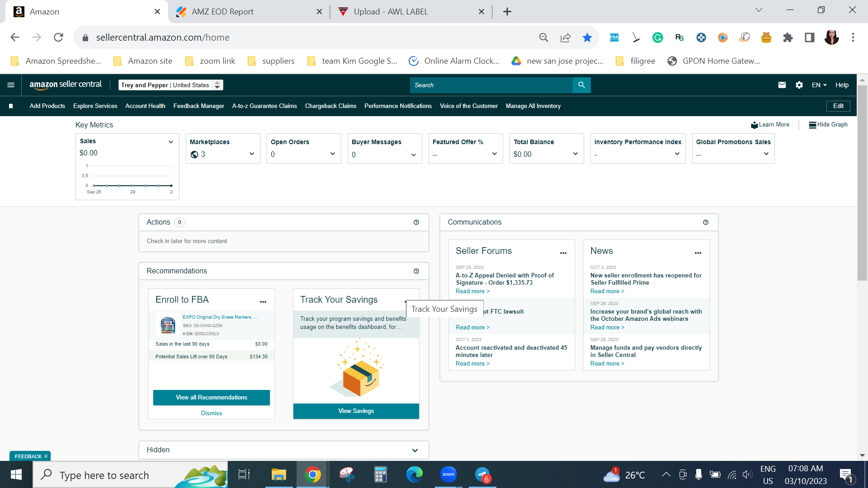Go back with the browser back arrow
868x488 pixels.
[15, 38]
